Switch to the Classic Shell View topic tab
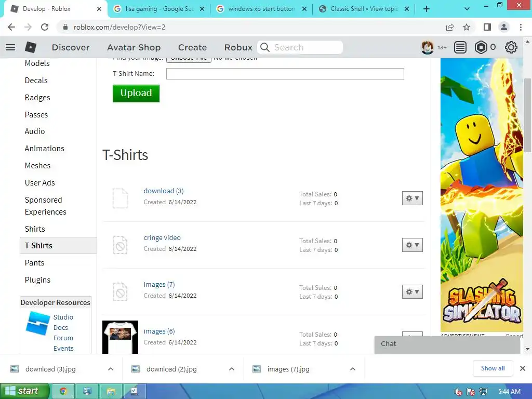Screen dimensions: 532x399 pyautogui.click(x=363, y=9)
